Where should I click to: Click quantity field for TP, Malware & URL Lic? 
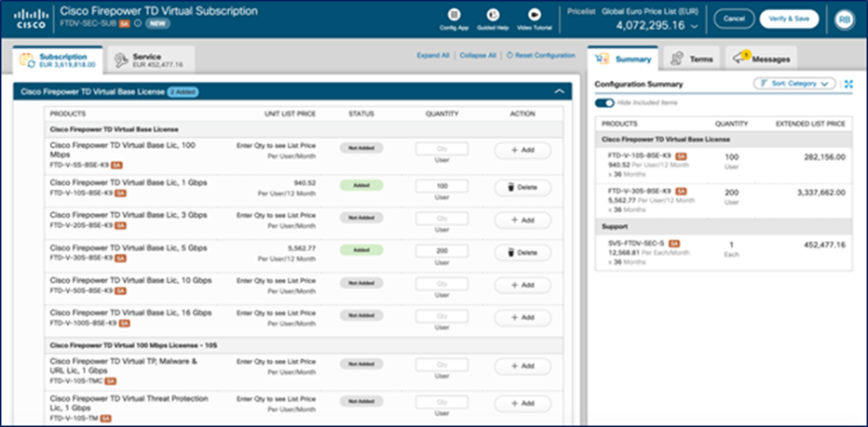pos(441,365)
